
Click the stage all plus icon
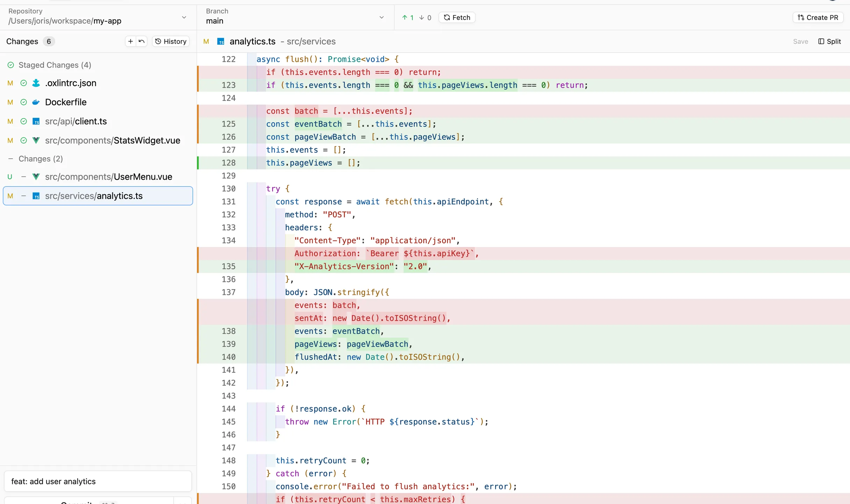point(130,41)
